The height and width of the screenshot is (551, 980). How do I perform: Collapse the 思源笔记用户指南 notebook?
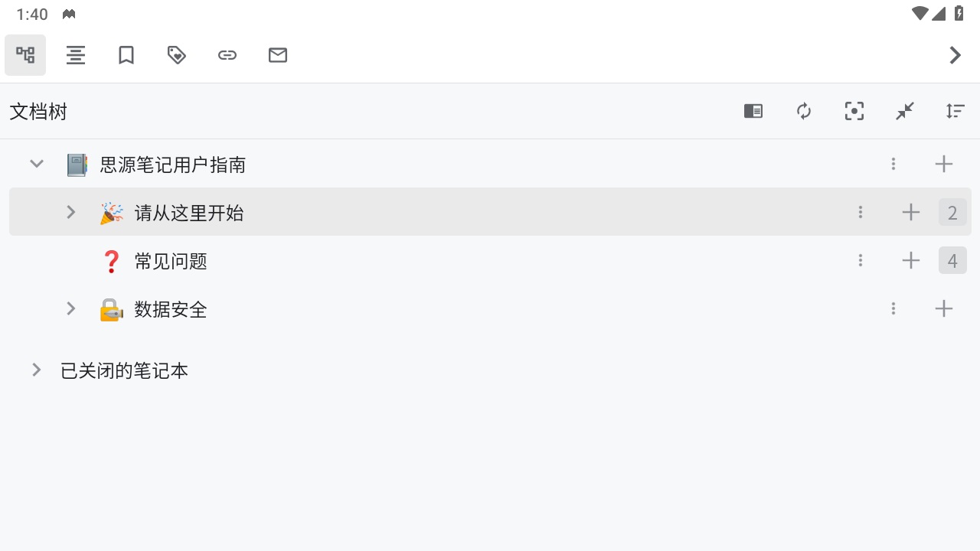pos(37,164)
